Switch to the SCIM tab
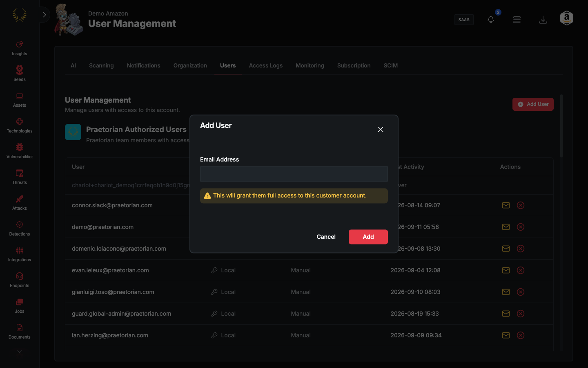 coord(391,65)
